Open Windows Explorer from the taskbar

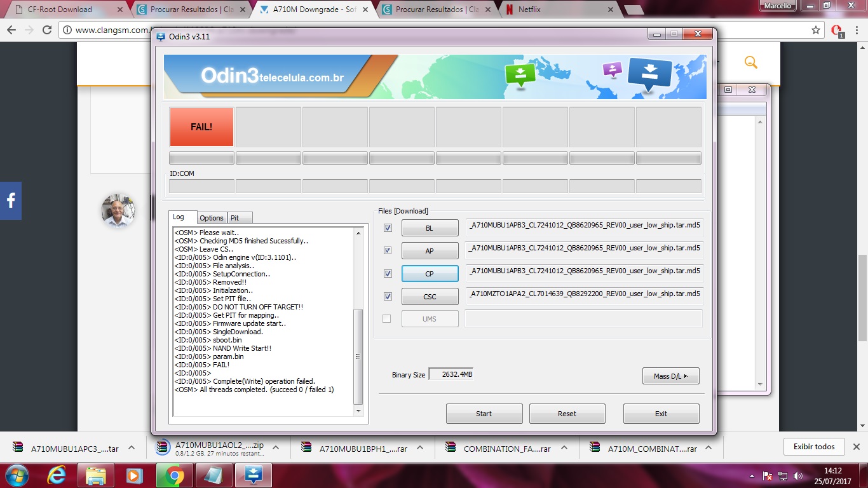[96, 475]
